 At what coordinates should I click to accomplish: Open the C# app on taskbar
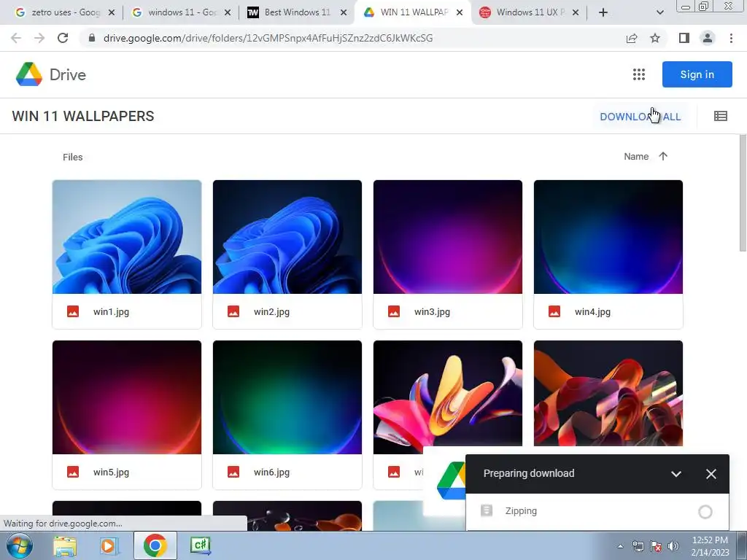point(200,545)
